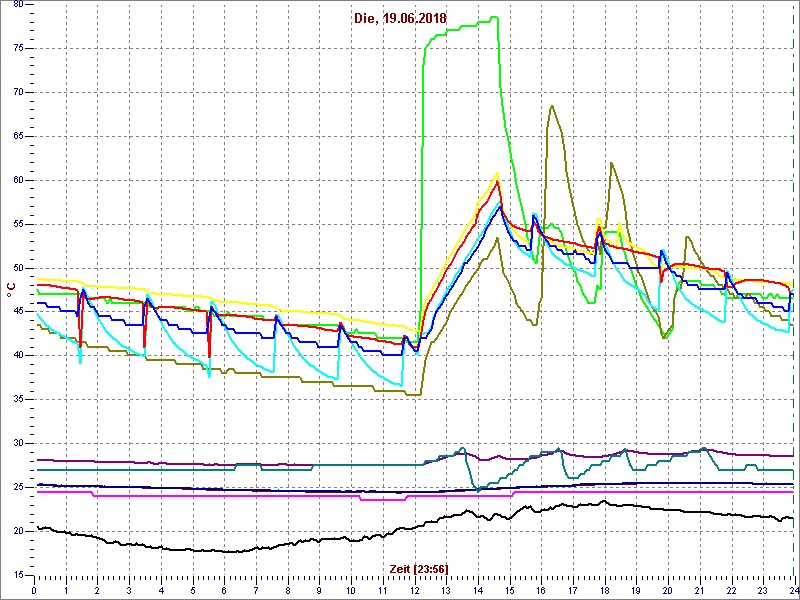
Task: Click x-axis hour label 24
Action: [x=793, y=590]
